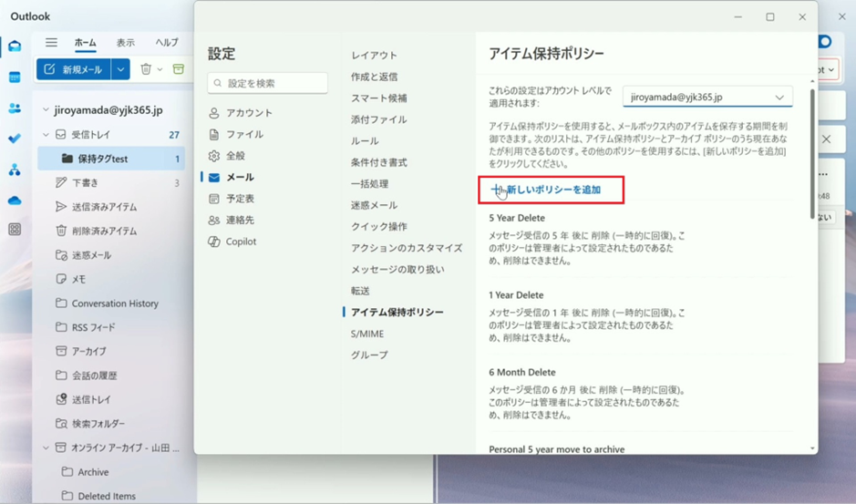Screen dimensions: 856x504
Task: Click the 5 Year Delete policy title
Action: [517, 218]
